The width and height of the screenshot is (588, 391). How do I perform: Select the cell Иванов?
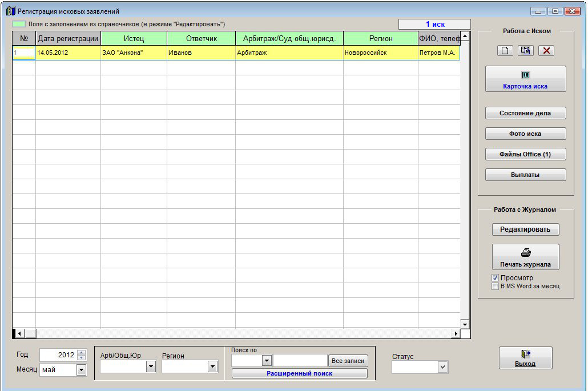pyautogui.click(x=202, y=53)
